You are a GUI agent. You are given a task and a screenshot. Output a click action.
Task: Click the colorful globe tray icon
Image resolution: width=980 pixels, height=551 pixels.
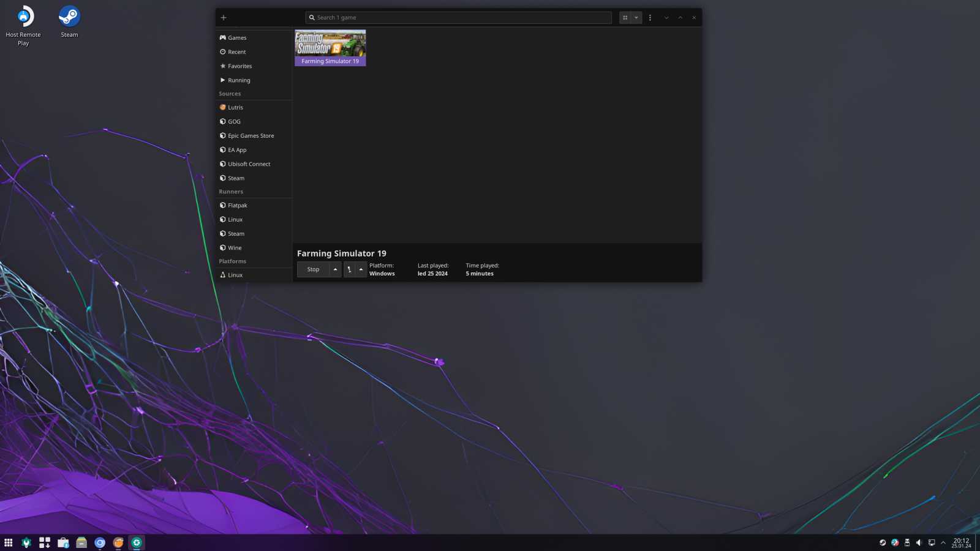click(895, 542)
